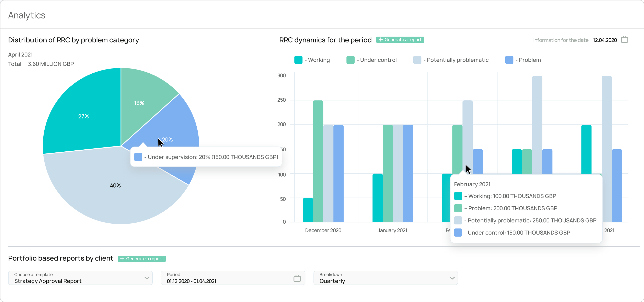Click the Potentially problematic legend color swatch
Image resolution: width=644 pixels, height=302 pixels.
coord(417,60)
